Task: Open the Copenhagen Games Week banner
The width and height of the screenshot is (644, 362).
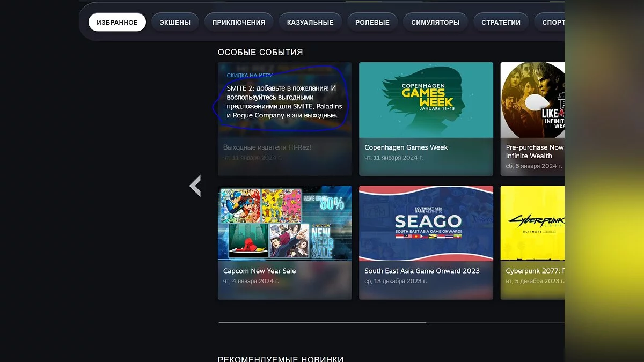Action: (x=426, y=100)
